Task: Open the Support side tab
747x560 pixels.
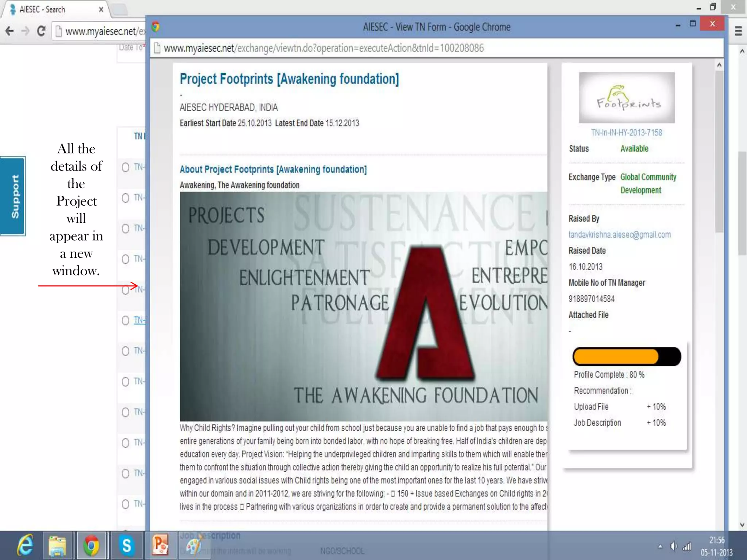Action: point(13,196)
